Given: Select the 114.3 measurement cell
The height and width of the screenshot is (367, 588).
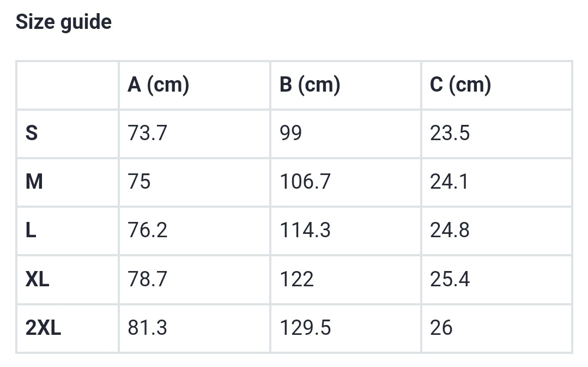Looking at the screenshot, I should point(305,230).
